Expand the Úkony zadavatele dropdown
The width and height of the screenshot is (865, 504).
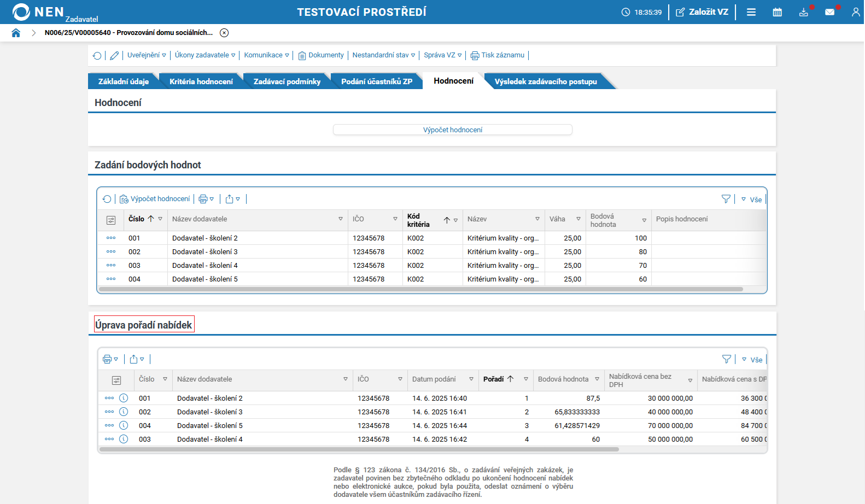click(x=205, y=55)
